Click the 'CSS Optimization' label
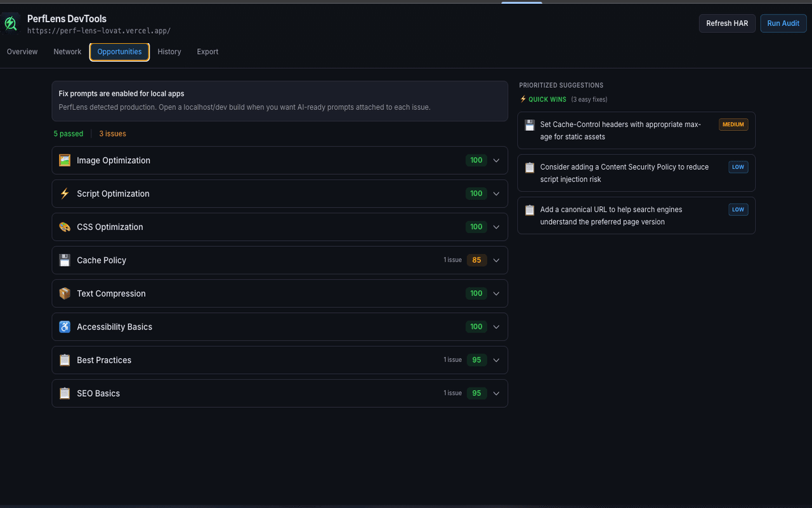Screen dimensions: 812x508 (x=110, y=227)
